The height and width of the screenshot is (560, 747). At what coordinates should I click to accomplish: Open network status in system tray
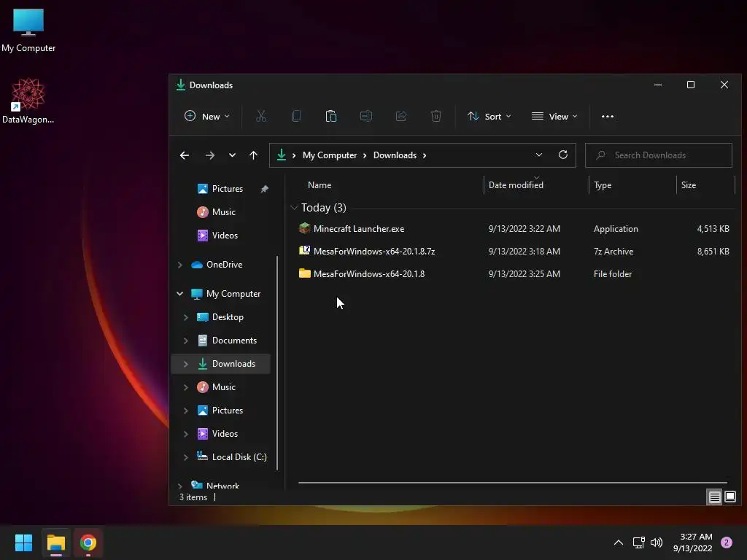(x=638, y=542)
